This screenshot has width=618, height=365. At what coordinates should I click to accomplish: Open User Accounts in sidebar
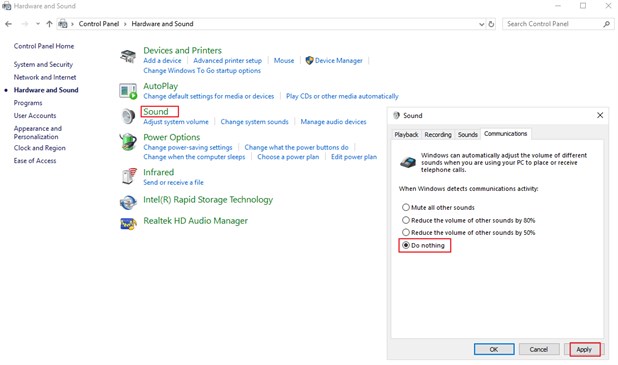[35, 115]
